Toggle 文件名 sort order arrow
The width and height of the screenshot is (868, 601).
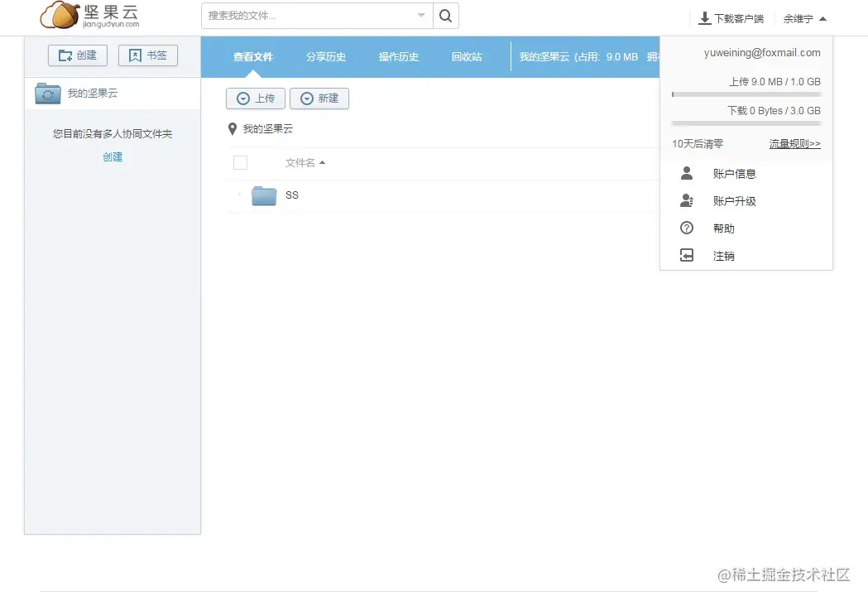tap(324, 162)
